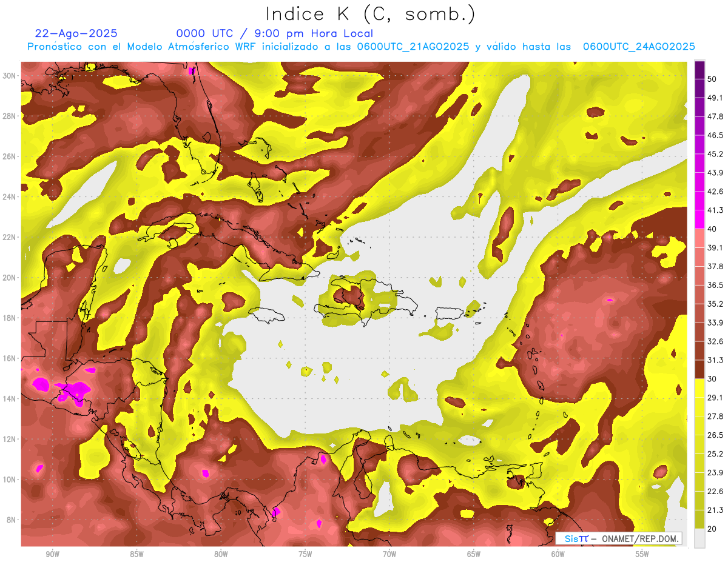Click colorbar value "21.3"
728x562 pixels.
(x=715, y=510)
